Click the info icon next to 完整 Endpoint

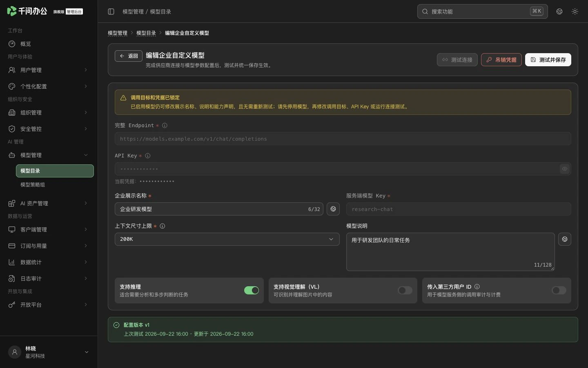pyautogui.click(x=165, y=126)
